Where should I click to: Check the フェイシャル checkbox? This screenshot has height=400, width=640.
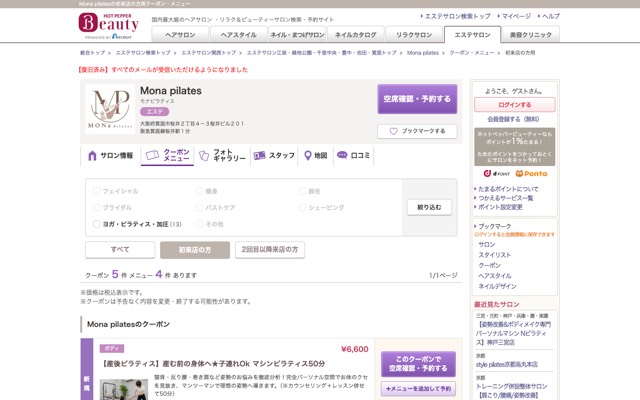(x=96, y=191)
